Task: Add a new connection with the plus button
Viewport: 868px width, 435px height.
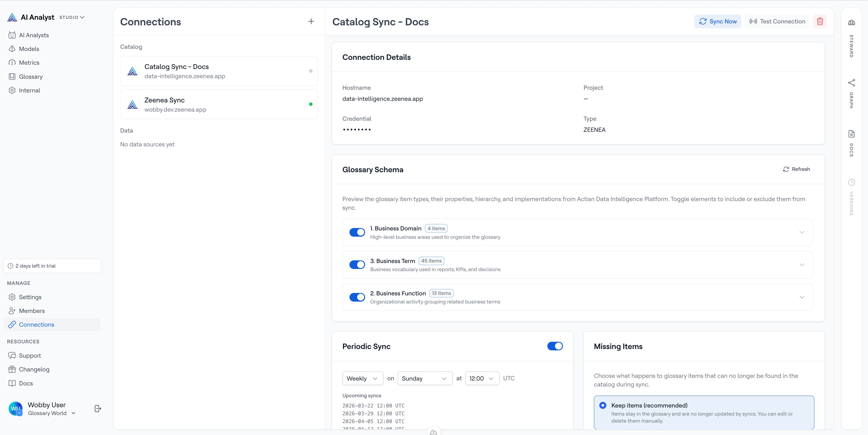Action: (x=311, y=21)
